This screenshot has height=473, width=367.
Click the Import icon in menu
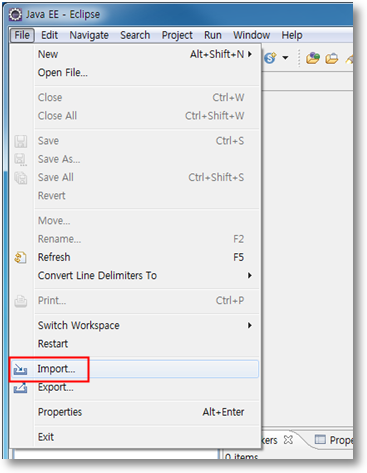(21, 369)
